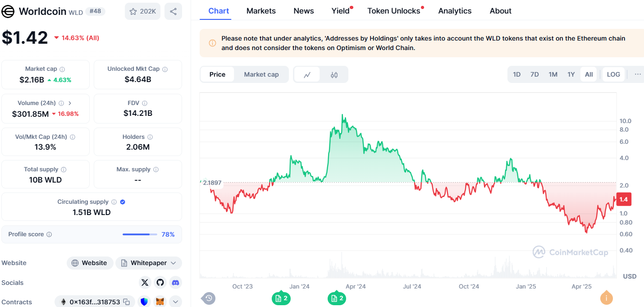The width and height of the screenshot is (644, 307).
Task: Click the MetaMask fox icon
Action: (160, 302)
